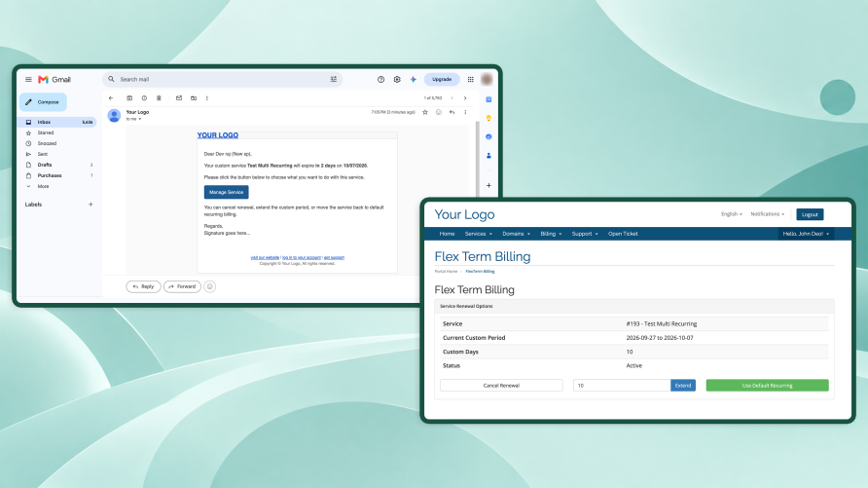Open the 'Hello, John Doe!' account dropdown

[806, 234]
